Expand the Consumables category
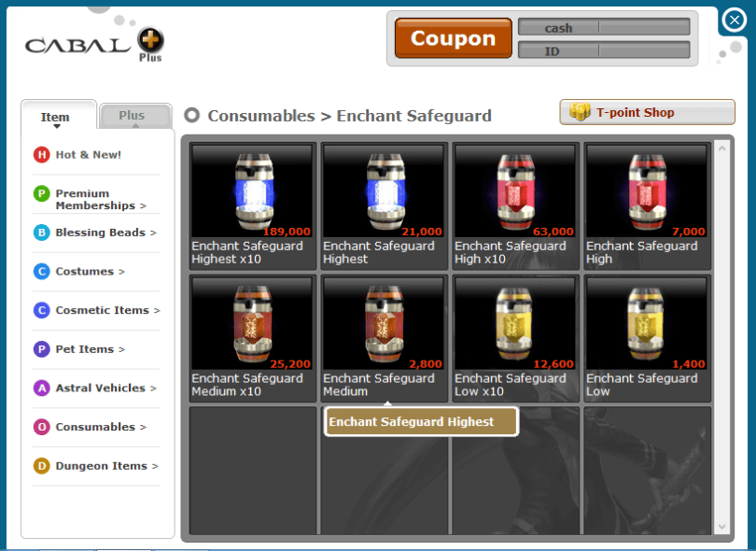 (x=90, y=427)
